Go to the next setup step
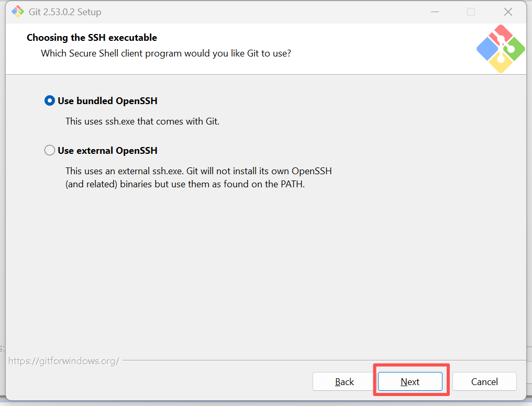The height and width of the screenshot is (406, 532). click(410, 381)
